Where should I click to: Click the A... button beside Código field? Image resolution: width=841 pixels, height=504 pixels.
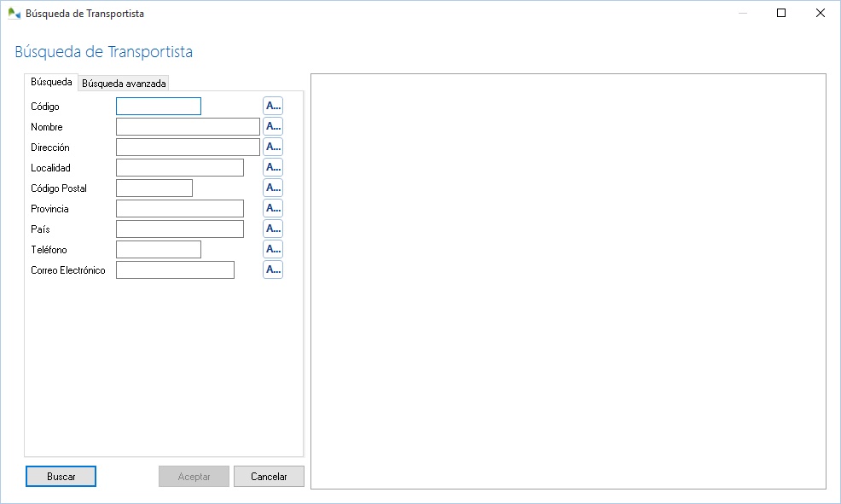[272, 106]
